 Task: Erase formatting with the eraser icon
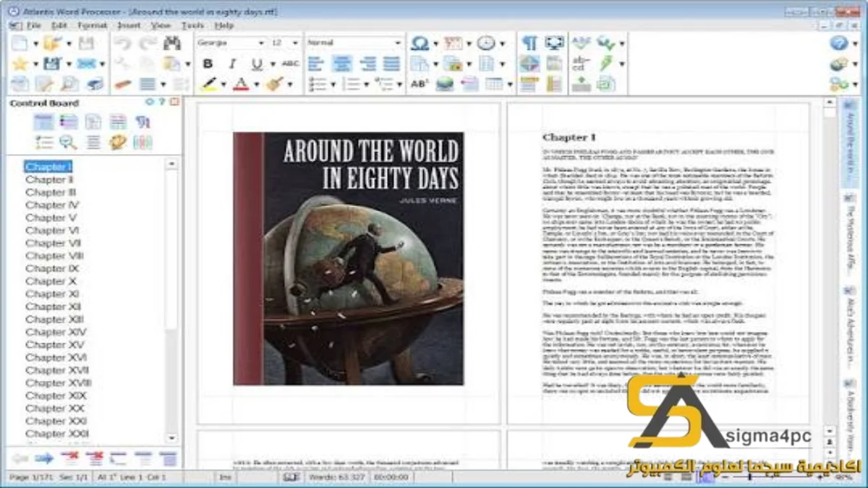(x=123, y=84)
